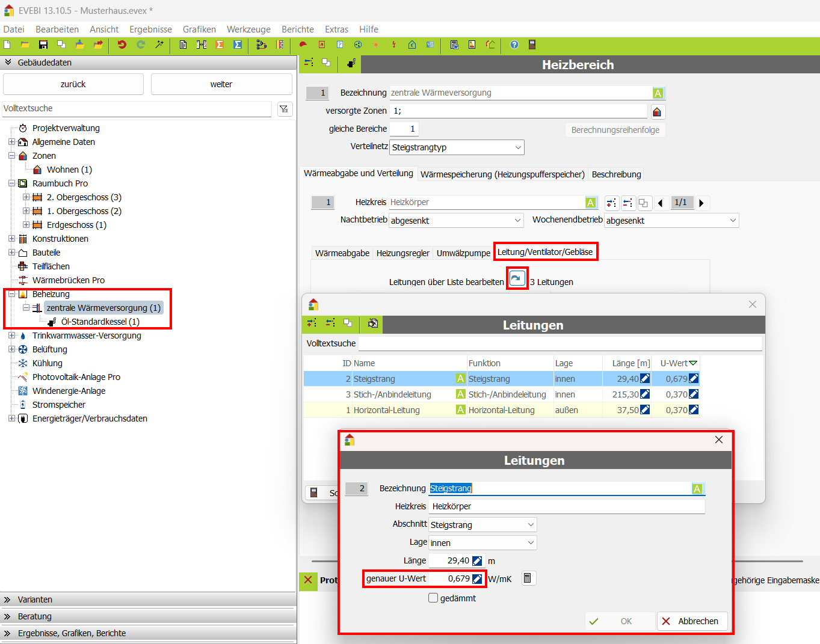Image resolution: width=820 pixels, height=644 pixels.
Task: Open the Leitungen list editor icon
Action: (517, 278)
